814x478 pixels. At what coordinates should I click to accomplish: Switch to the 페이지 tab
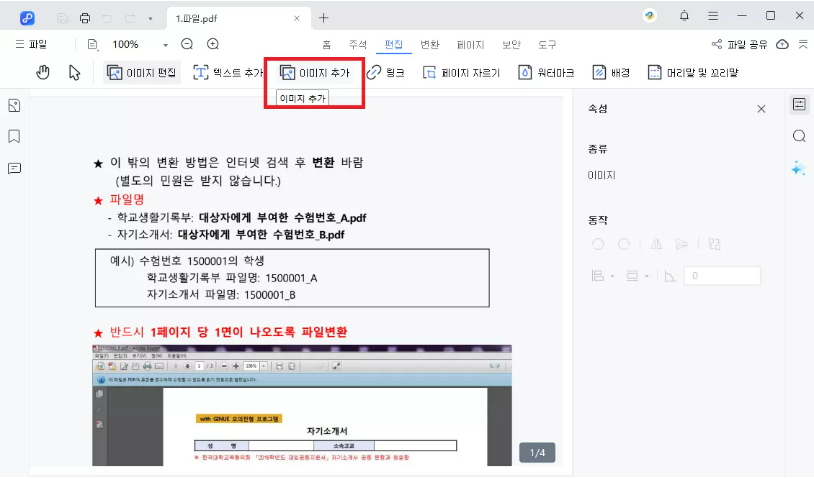click(x=470, y=45)
